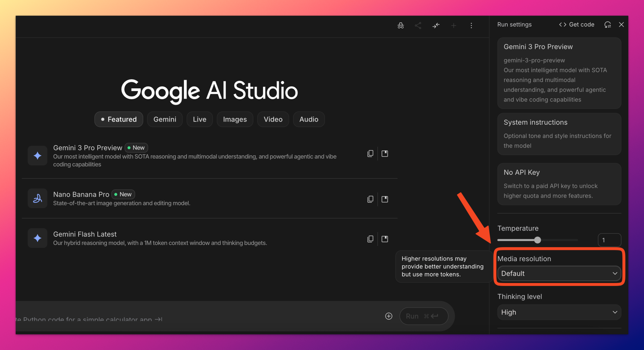644x350 pixels.
Task: Select the Images filter tab
Action: tap(235, 119)
